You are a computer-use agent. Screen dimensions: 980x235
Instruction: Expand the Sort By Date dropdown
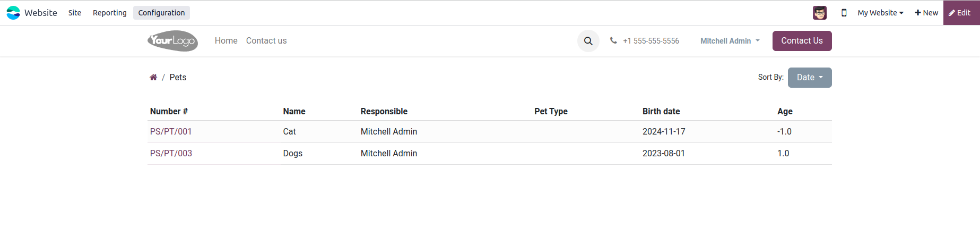coord(809,78)
